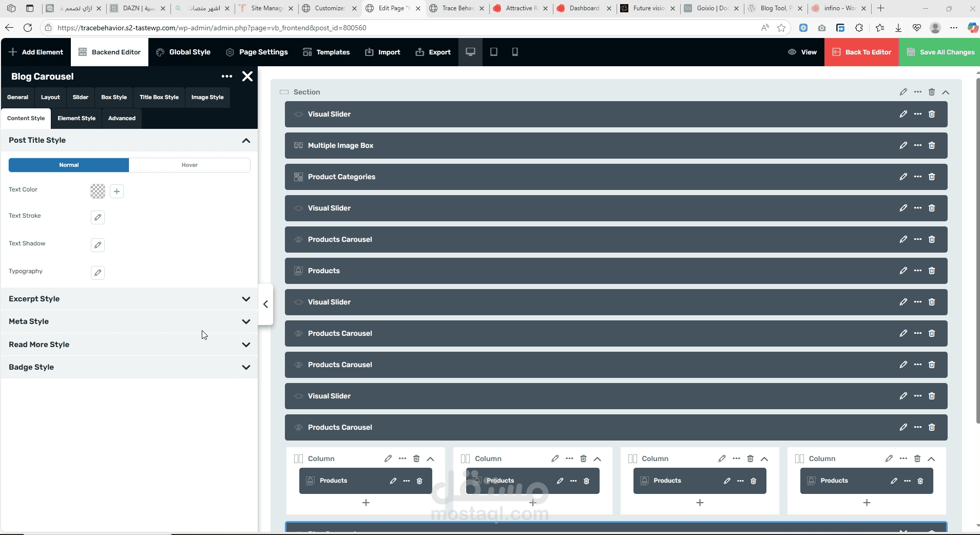980x535 pixels.
Task: Switch to tablet preview mode
Action: pyautogui.click(x=494, y=52)
